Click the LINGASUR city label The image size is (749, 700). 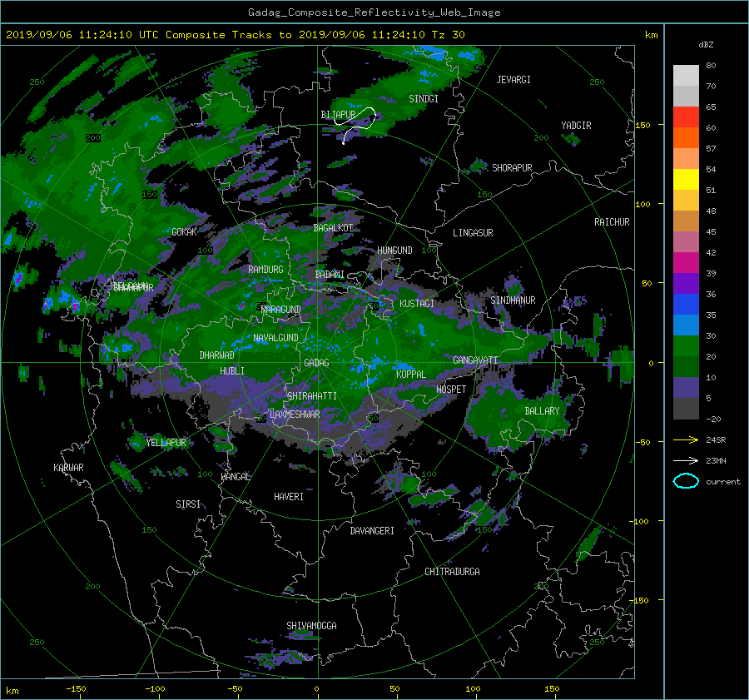coord(473,233)
